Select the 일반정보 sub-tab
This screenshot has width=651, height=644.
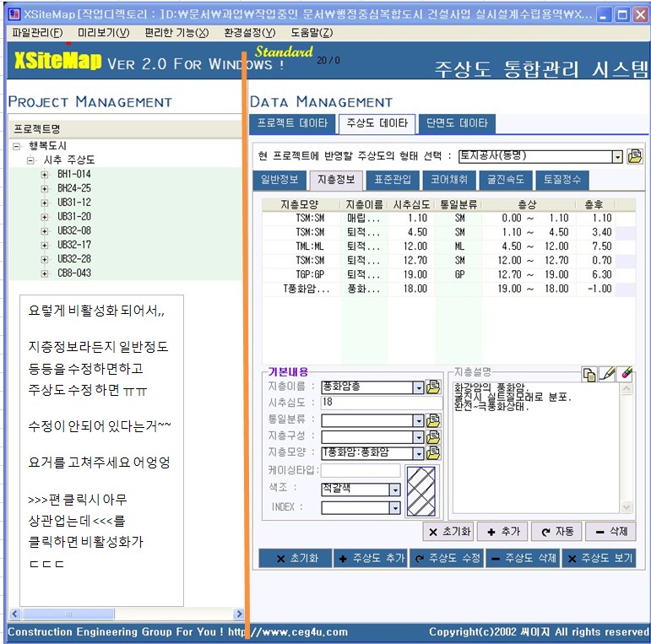pos(279,179)
